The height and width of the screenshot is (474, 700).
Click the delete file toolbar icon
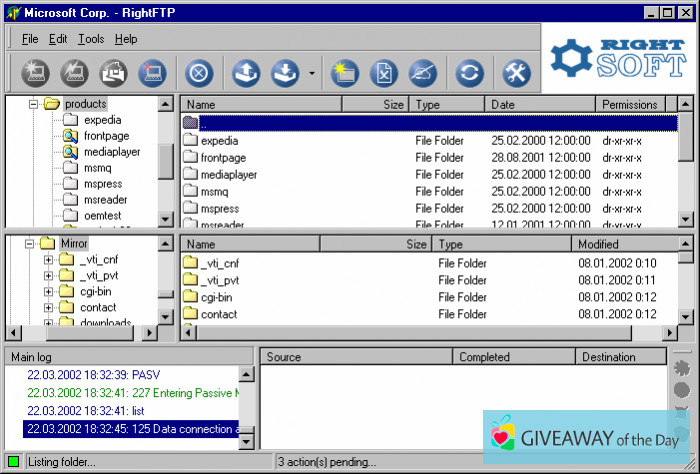click(x=384, y=73)
